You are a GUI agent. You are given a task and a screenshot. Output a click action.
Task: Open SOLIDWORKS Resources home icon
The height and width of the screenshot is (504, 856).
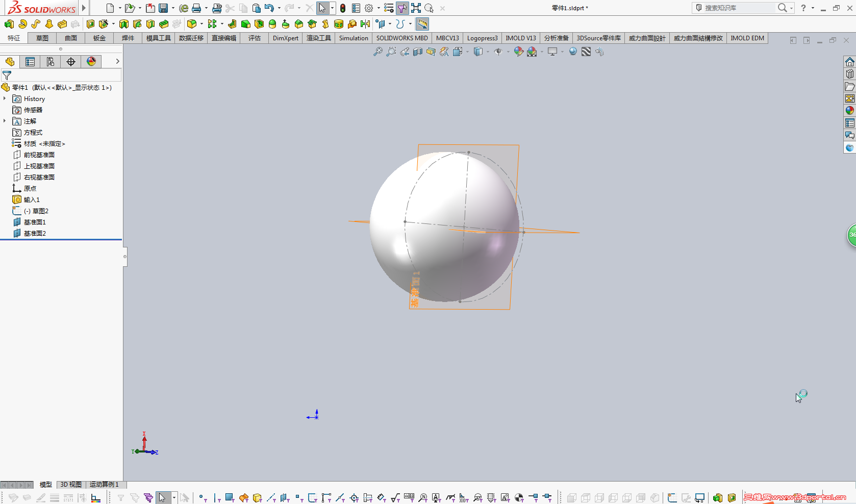pyautogui.click(x=850, y=62)
